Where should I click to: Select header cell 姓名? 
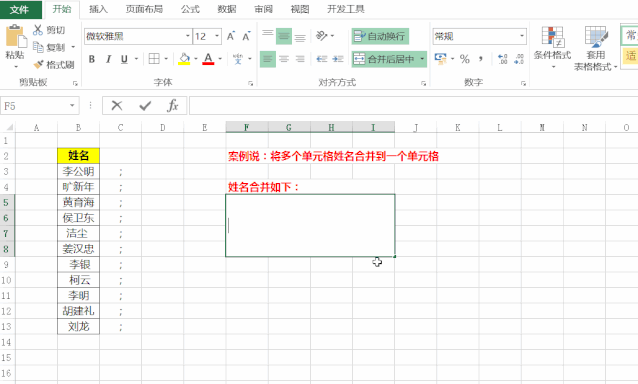[x=79, y=155]
